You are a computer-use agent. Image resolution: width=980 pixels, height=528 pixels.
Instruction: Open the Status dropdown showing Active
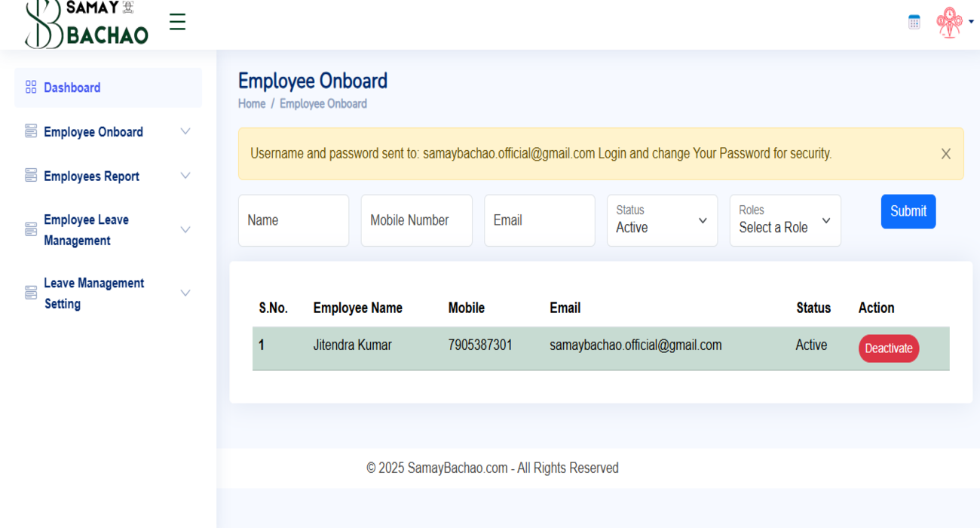pyautogui.click(x=662, y=220)
